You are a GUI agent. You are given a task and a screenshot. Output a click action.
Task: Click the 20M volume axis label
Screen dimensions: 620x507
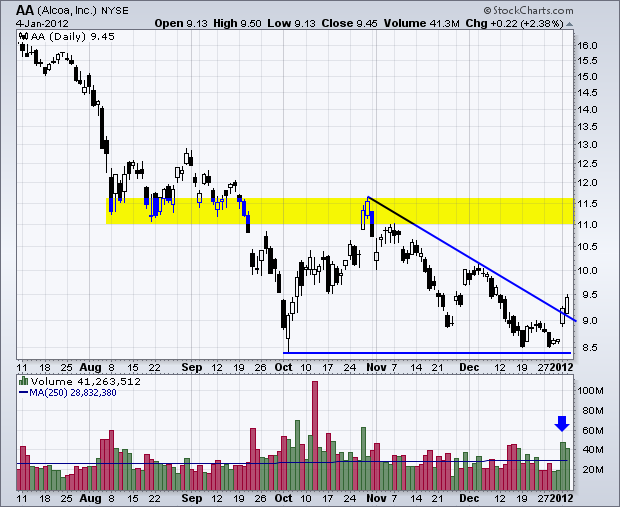(593, 469)
